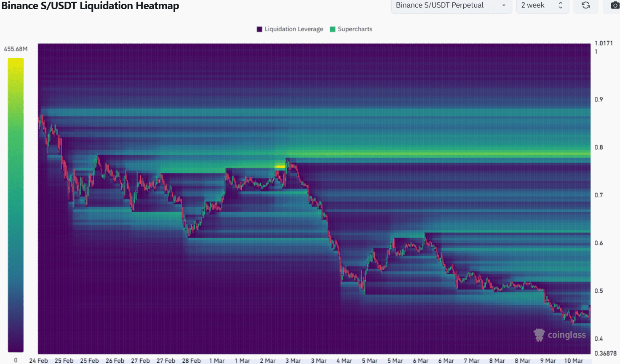This screenshot has width=620, height=364.
Task: Click the 2 Mar date axis label
Action: (x=268, y=361)
